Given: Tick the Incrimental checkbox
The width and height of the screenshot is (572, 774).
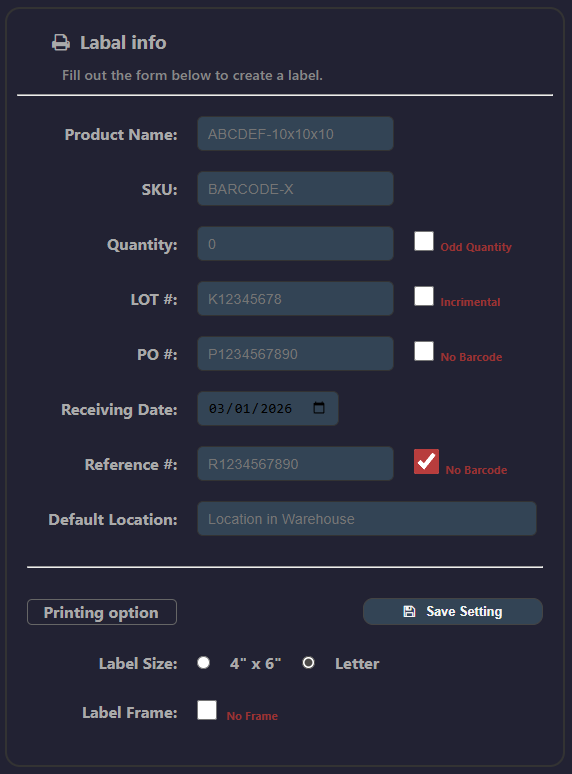Looking at the screenshot, I should point(424,296).
